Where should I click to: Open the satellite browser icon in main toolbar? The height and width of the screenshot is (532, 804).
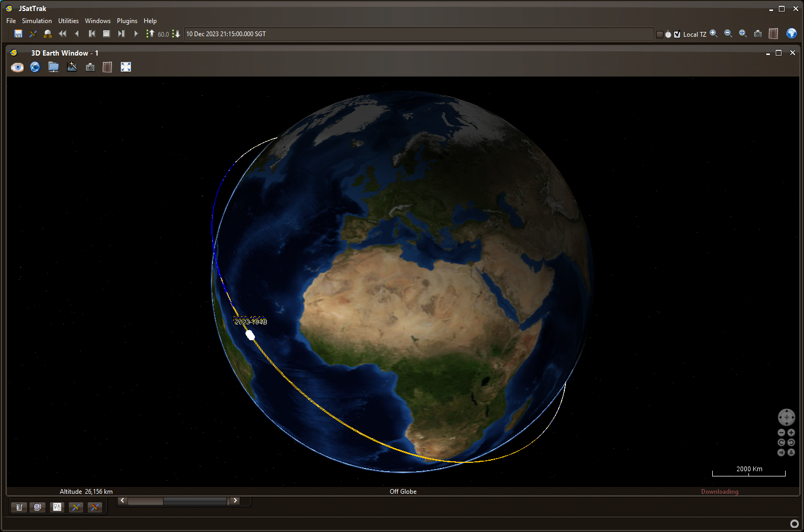tap(33, 34)
